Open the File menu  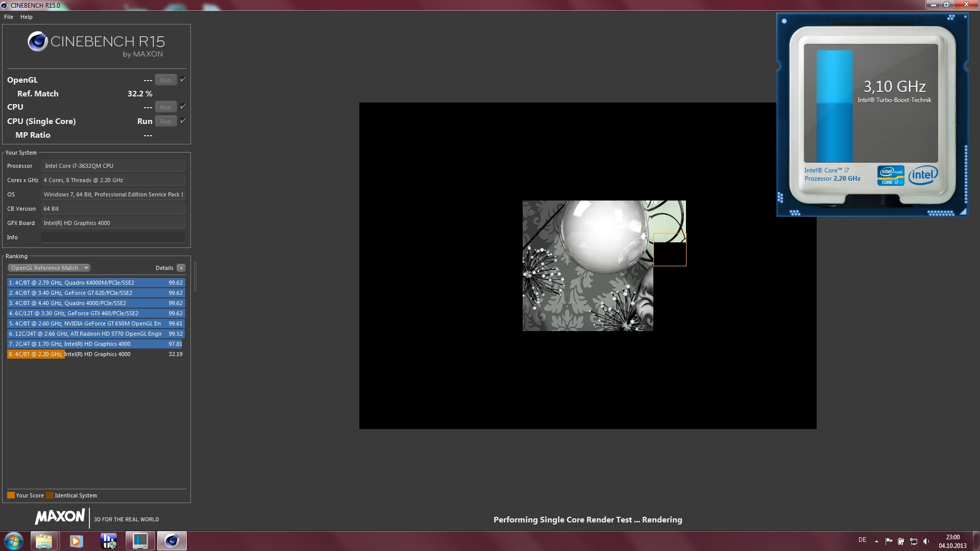click(x=9, y=17)
